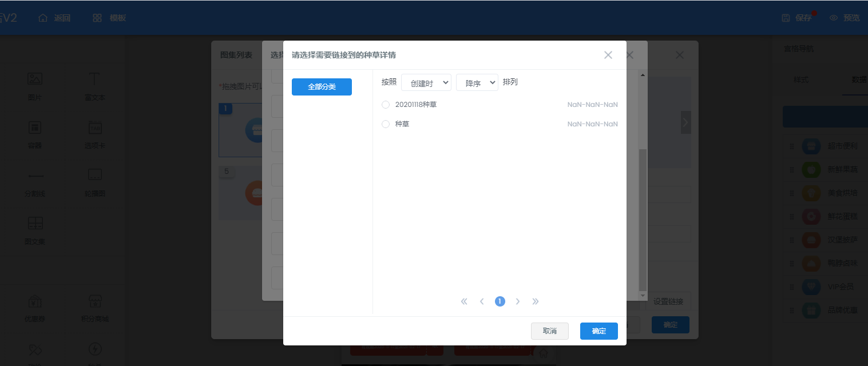Confirm the selection with blue 确定 button
Screen dimensions: 868x366
(x=599, y=331)
